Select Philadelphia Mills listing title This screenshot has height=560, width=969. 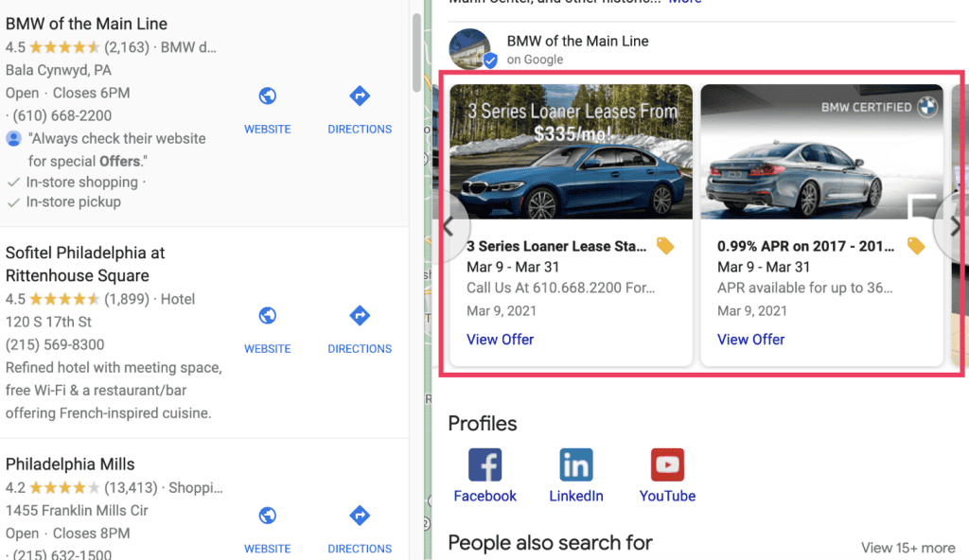point(70,464)
